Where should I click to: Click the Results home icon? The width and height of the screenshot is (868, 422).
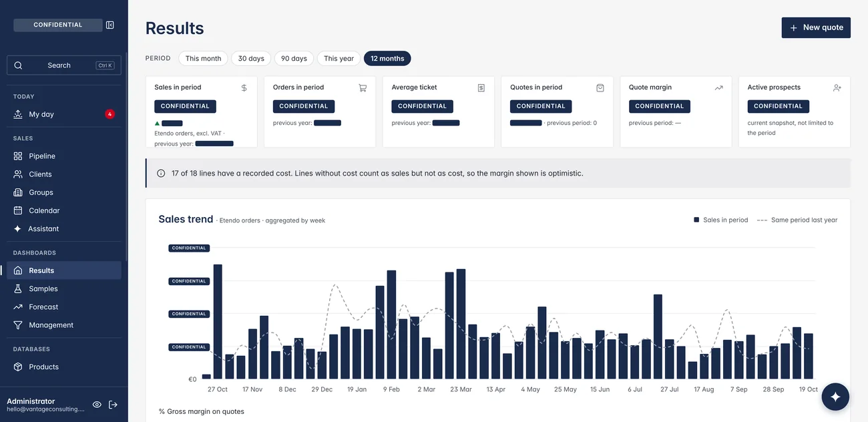(x=18, y=270)
